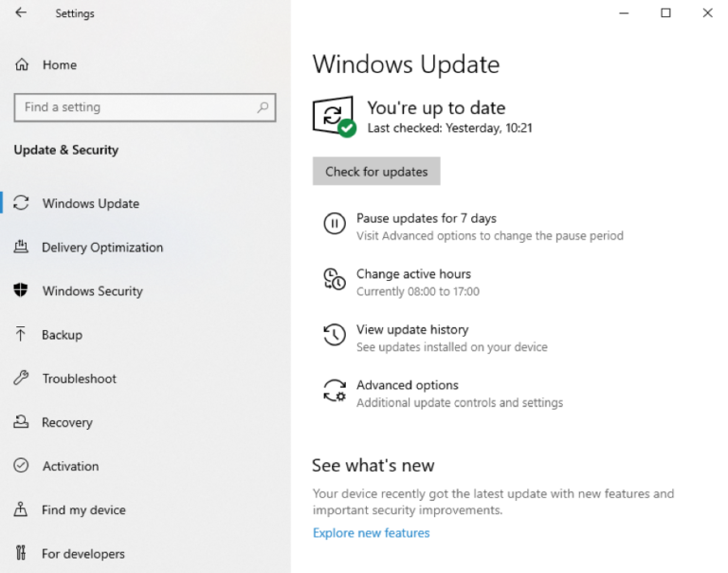Open the Backup settings page
The height and width of the screenshot is (573, 728).
tap(62, 335)
